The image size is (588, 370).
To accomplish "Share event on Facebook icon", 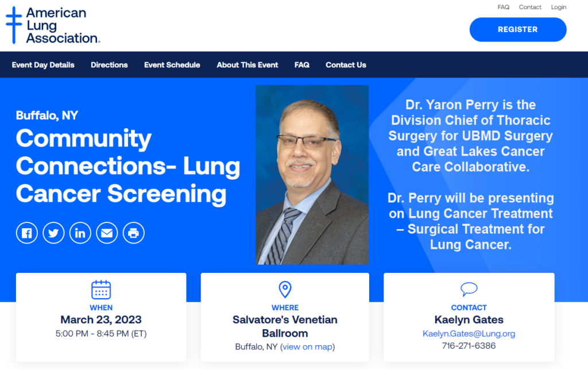I will click(x=27, y=233).
